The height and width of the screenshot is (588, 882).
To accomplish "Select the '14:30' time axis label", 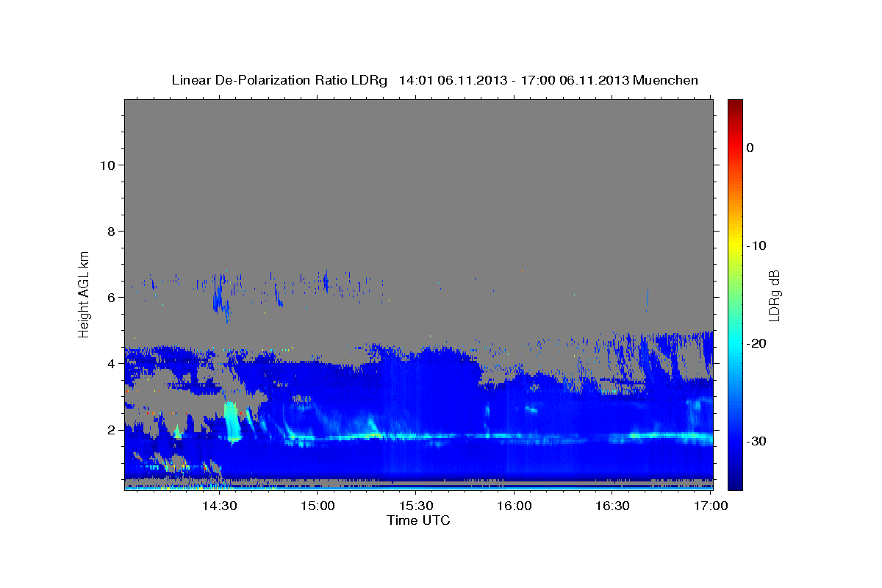I will click(x=219, y=506).
